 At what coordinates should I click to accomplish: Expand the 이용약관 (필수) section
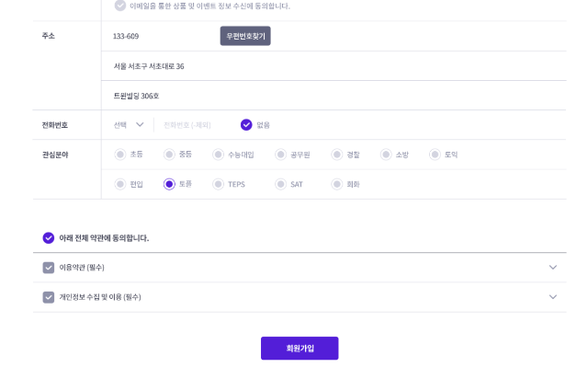(552, 268)
